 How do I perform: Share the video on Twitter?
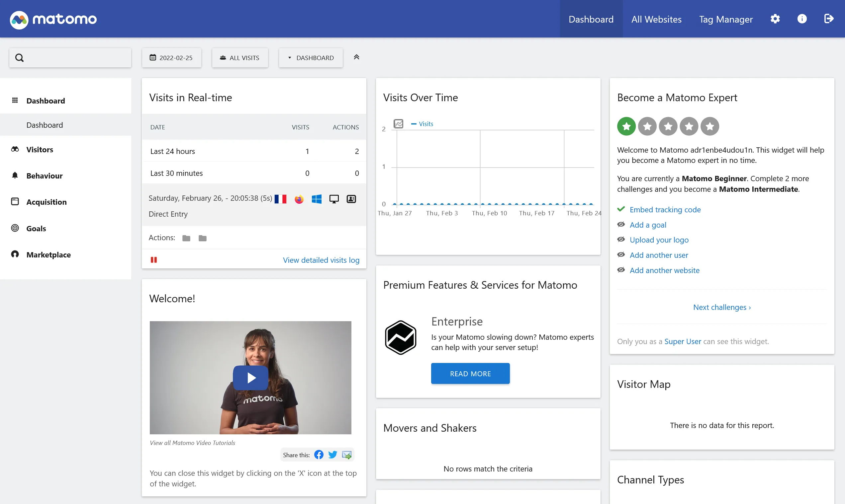pyautogui.click(x=332, y=455)
